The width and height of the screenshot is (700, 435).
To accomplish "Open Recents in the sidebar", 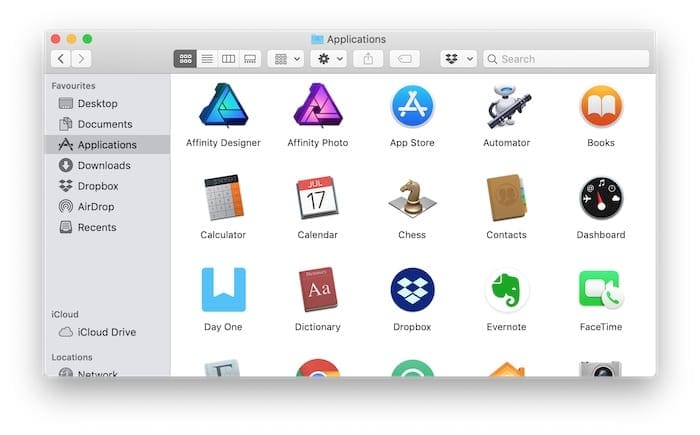I will point(107,227).
